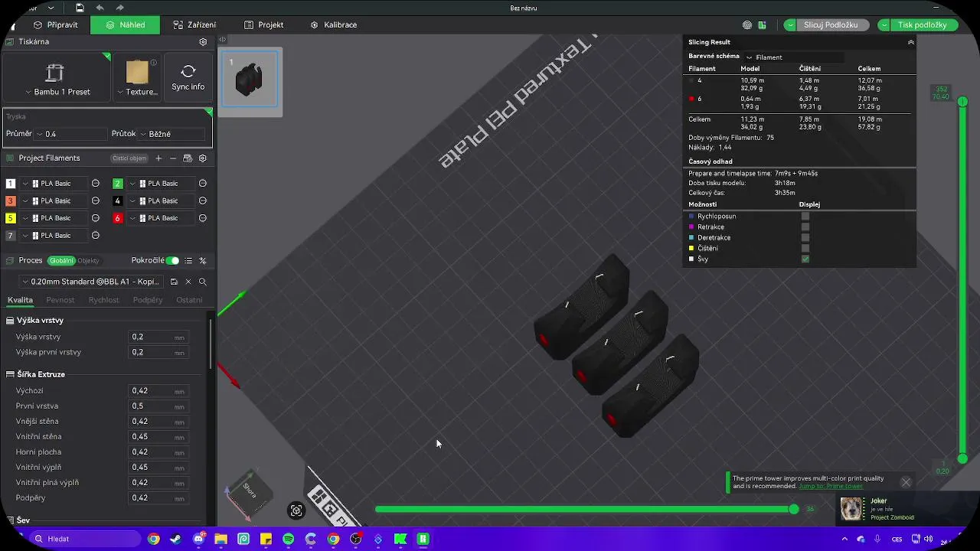The width and height of the screenshot is (980, 551).
Task: Collapse sidebar with the arrows handle
Action: (x=222, y=40)
